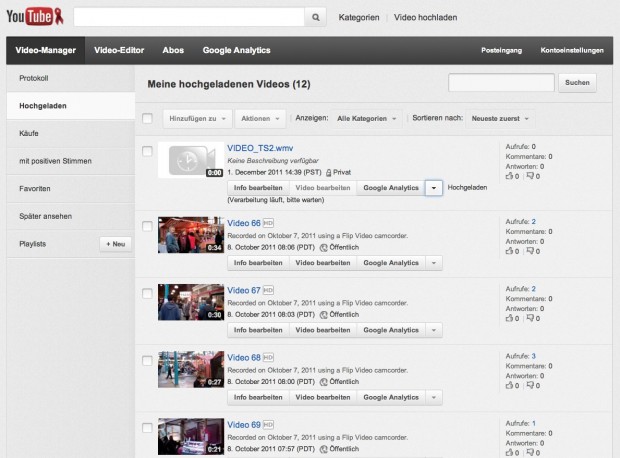Image resolution: width=620 pixels, height=458 pixels.
Task: Tick the select-all videos checkbox
Action: tap(147, 118)
